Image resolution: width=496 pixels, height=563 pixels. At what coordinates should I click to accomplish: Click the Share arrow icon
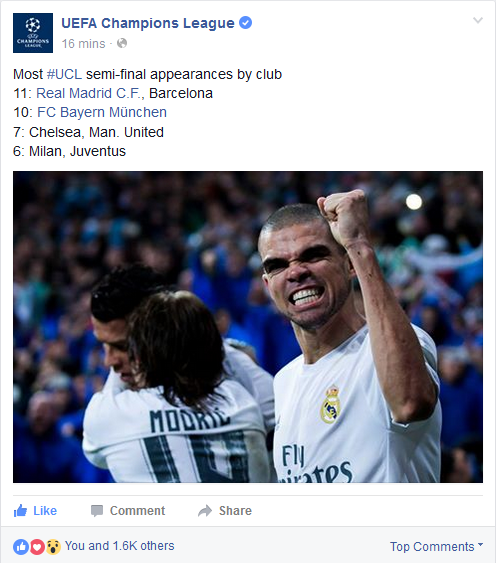click(205, 511)
